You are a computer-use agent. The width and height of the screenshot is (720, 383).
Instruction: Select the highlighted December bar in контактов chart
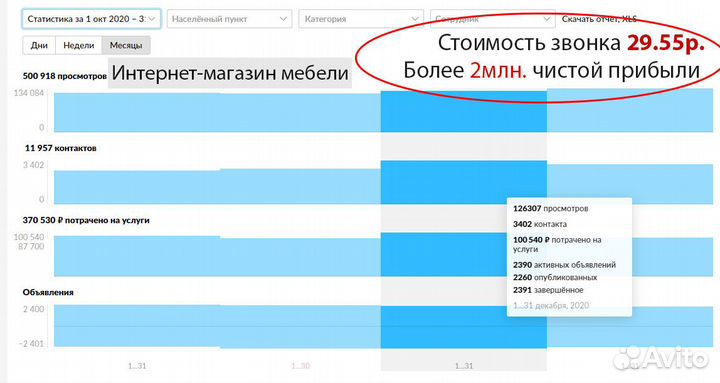(x=463, y=182)
